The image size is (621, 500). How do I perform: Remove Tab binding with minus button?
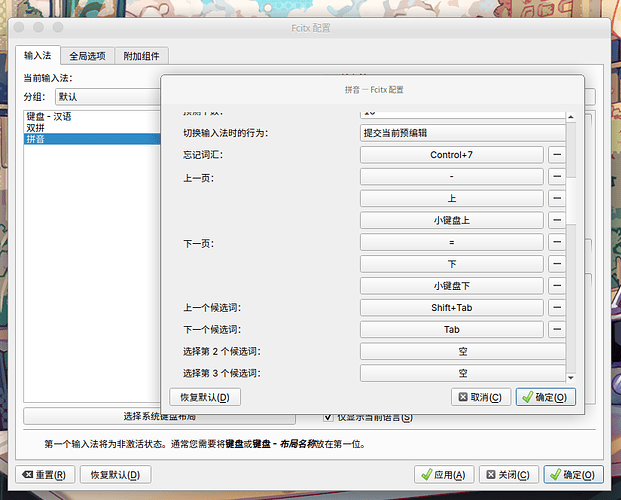pyautogui.click(x=557, y=329)
